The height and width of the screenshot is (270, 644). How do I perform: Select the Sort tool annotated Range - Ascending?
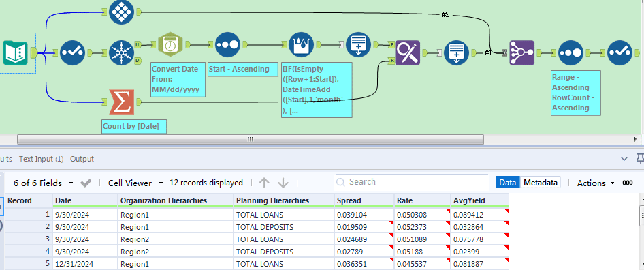point(571,53)
